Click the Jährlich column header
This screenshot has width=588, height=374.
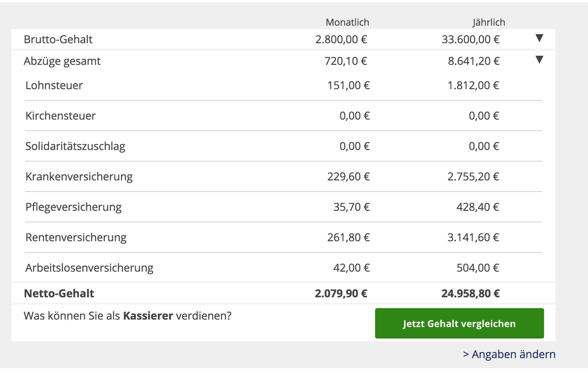pos(489,22)
